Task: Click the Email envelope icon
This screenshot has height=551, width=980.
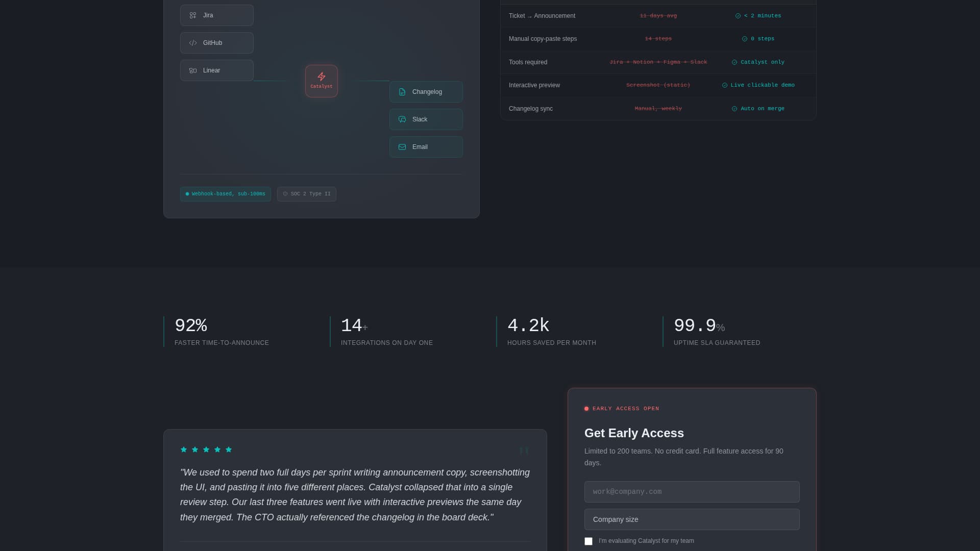Action: tap(402, 147)
